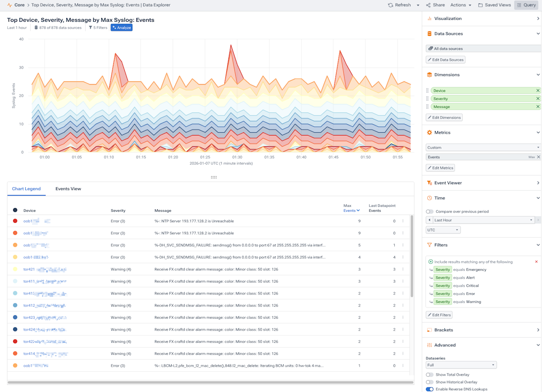Click the Message column header

coord(163,210)
